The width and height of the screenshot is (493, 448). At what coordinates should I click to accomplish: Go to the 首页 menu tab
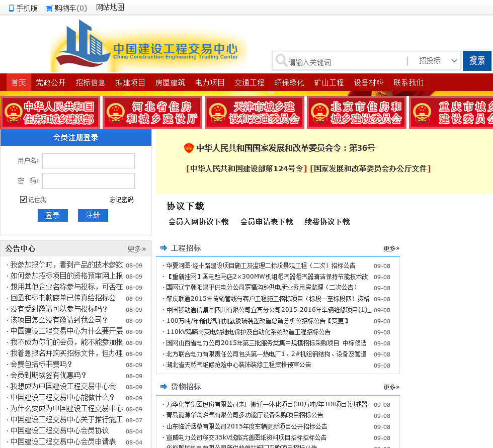19,82
